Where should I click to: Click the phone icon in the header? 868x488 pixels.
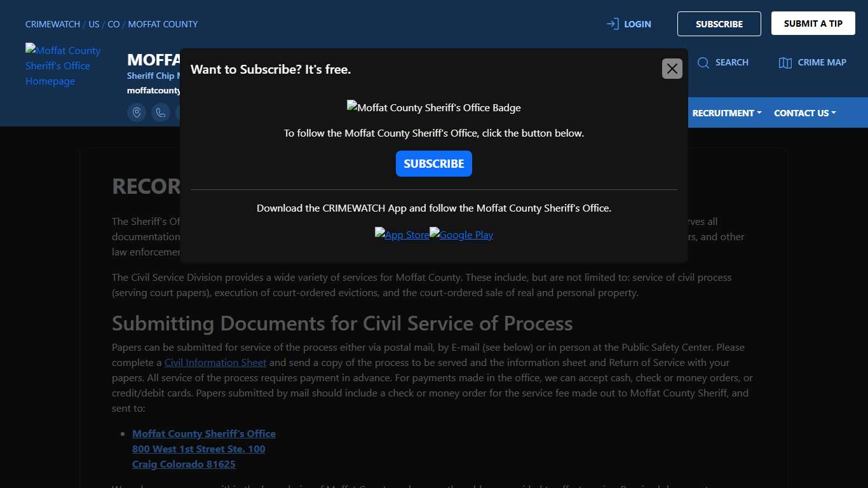pos(161,112)
